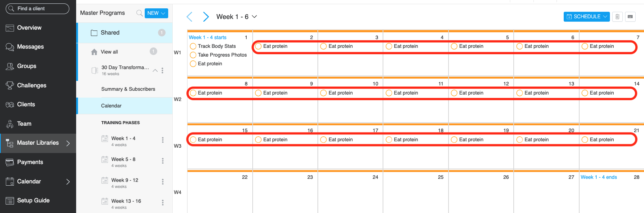Click the search magnifier in Master Programs
644x213 pixels.
click(139, 13)
